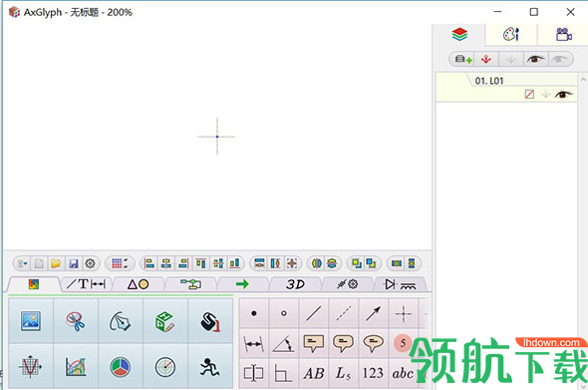Toggle the anchor lock on layer L01
The width and height of the screenshot is (588, 390).
pos(545,94)
